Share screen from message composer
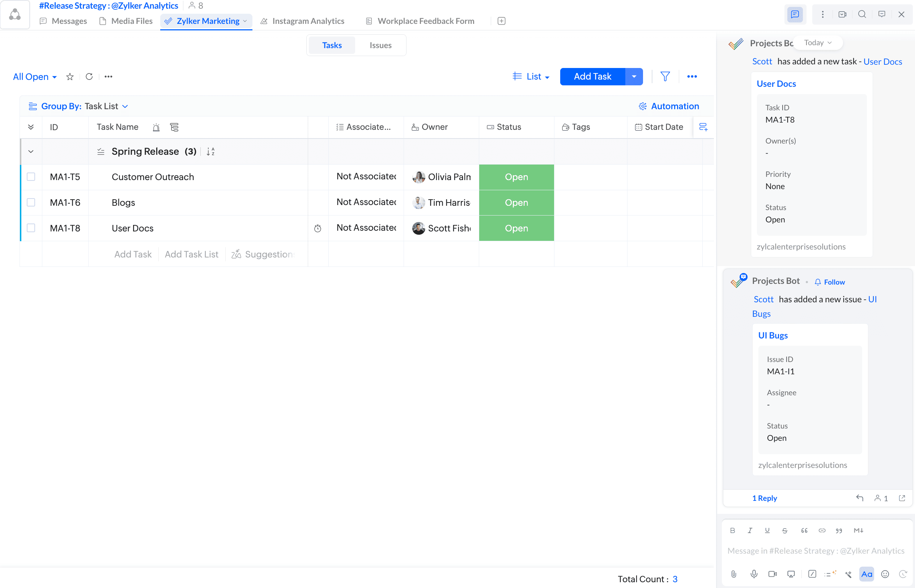This screenshot has height=588, width=915. (791, 574)
